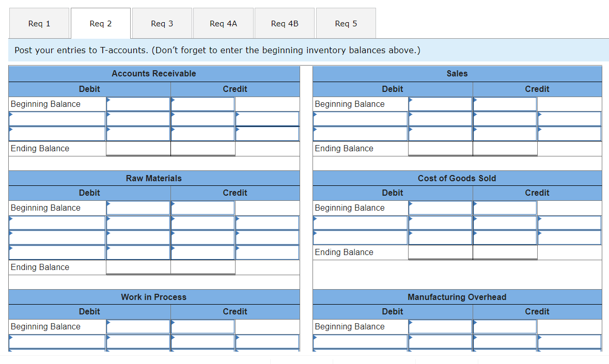Viewport: 609px width, 364px height.
Task: Click second-row credit amount cell in Cost of Goods Sold
Action: [x=505, y=238]
